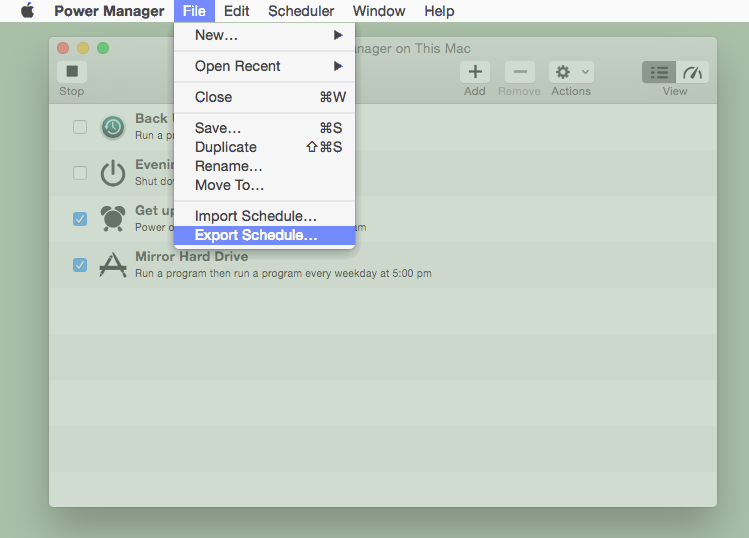Screen dimensions: 749x538
Task: Click the Mirror Hard Drive application icon
Action: tap(113, 265)
